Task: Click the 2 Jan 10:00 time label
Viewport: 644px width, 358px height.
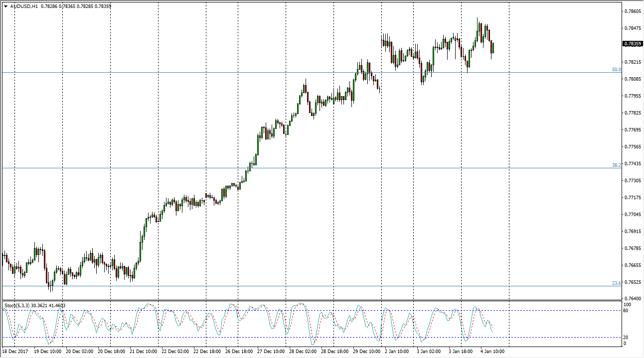Action: pos(397,352)
